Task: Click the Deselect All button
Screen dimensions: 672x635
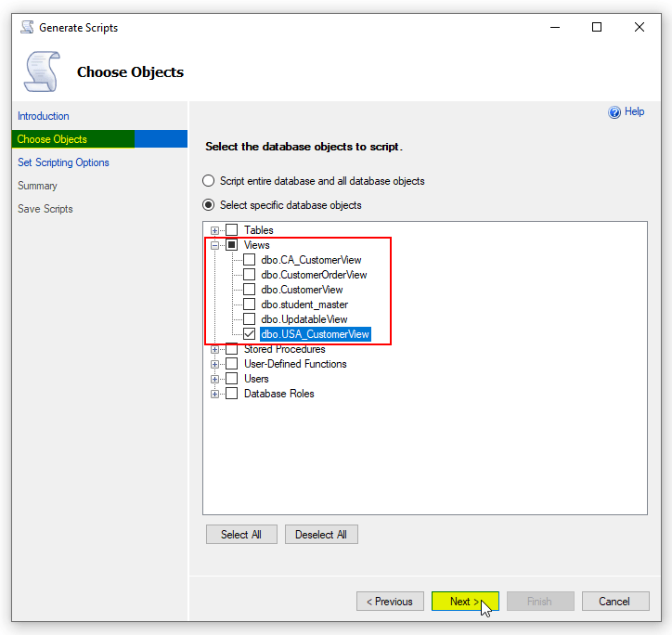Action: [x=321, y=535]
